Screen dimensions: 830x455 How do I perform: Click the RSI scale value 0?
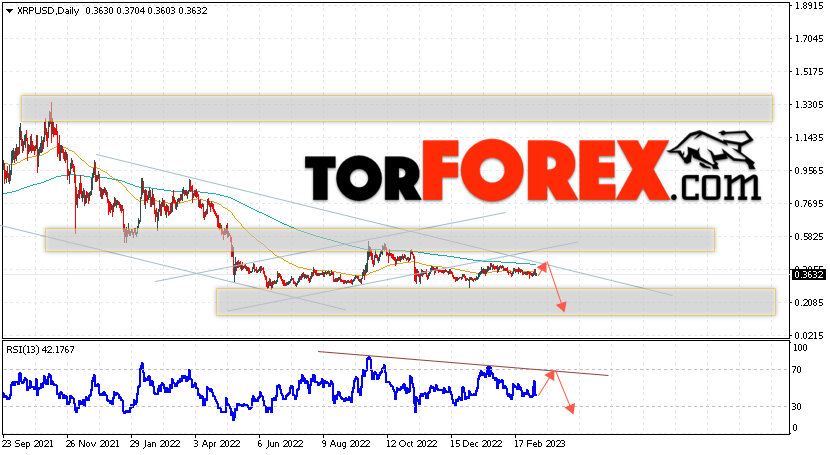[x=796, y=427]
